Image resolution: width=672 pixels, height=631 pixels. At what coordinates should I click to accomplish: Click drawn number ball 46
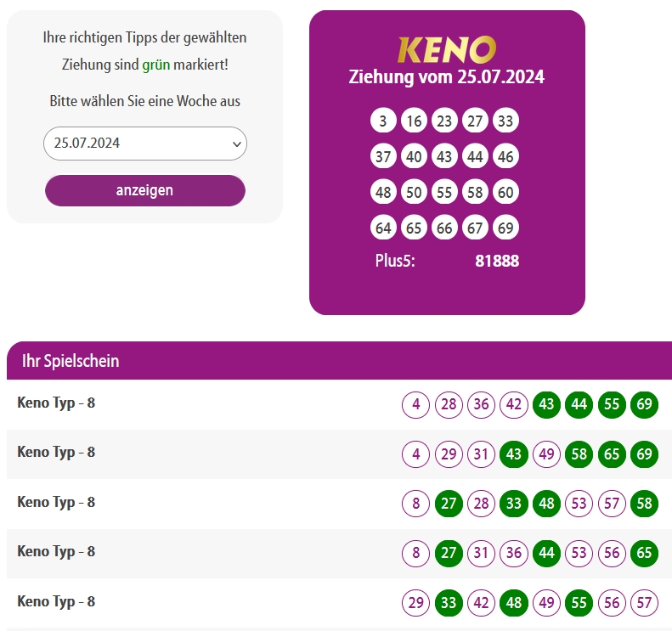pos(505,156)
